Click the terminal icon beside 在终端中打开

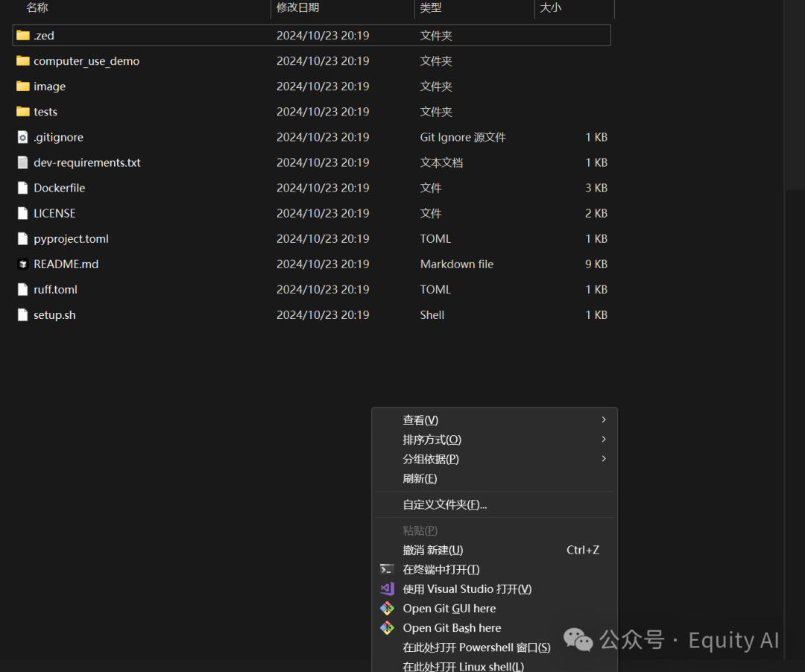click(x=387, y=569)
